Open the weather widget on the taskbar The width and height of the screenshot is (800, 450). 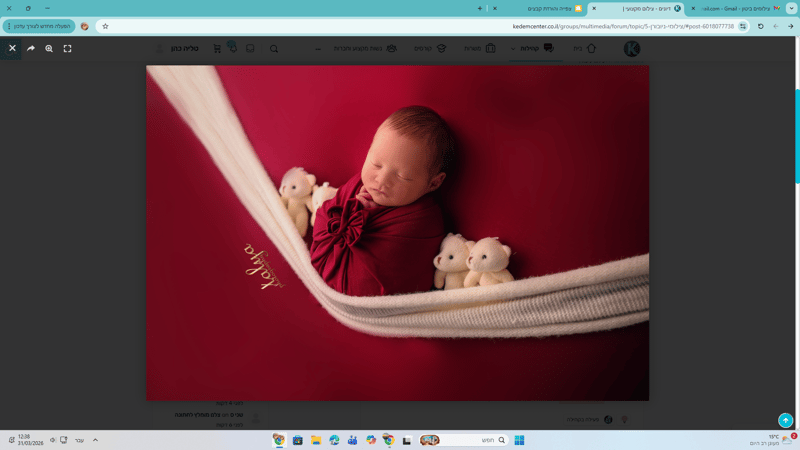[x=773, y=440]
